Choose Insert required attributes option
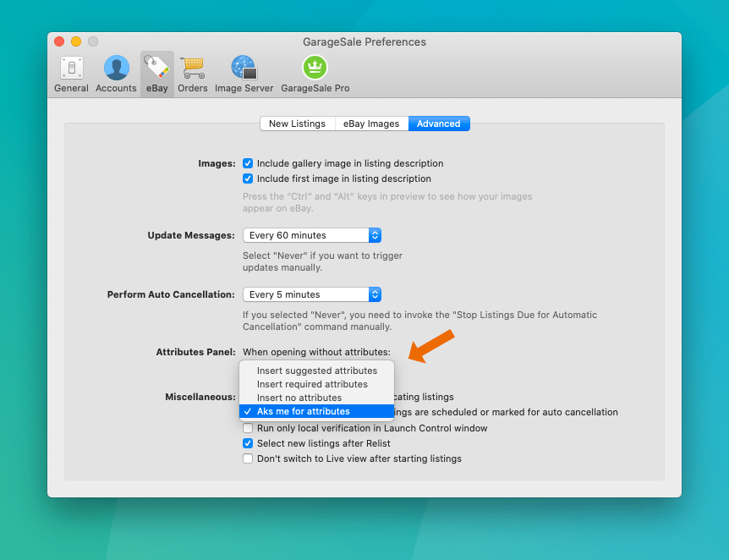 pyautogui.click(x=316, y=384)
